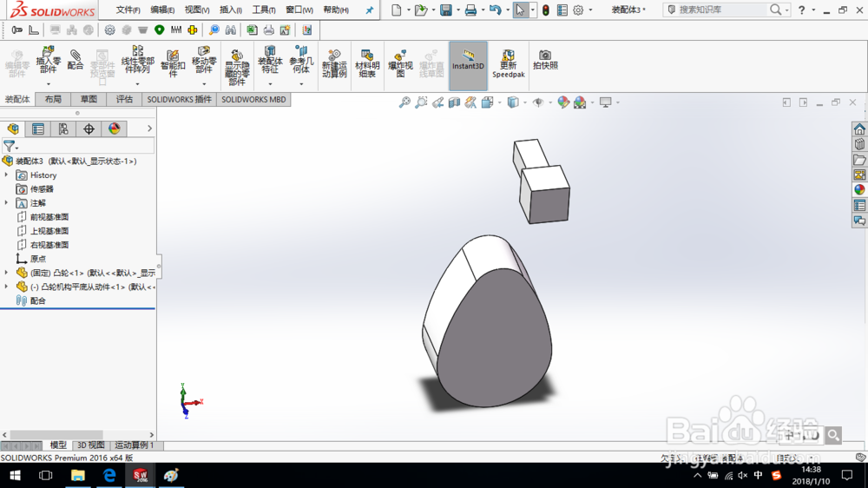Click the Smart Fasteners (智能扣件) tool
The image size is (868, 488).
tap(173, 63)
